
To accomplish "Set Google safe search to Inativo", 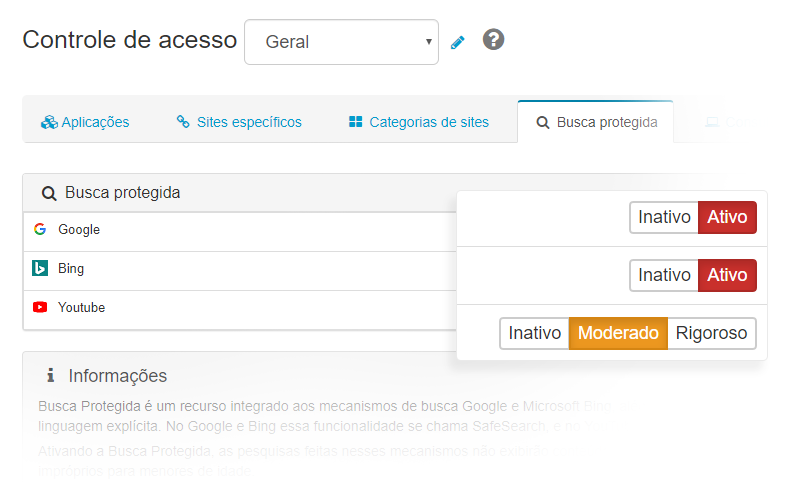I will (x=664, y=217).
